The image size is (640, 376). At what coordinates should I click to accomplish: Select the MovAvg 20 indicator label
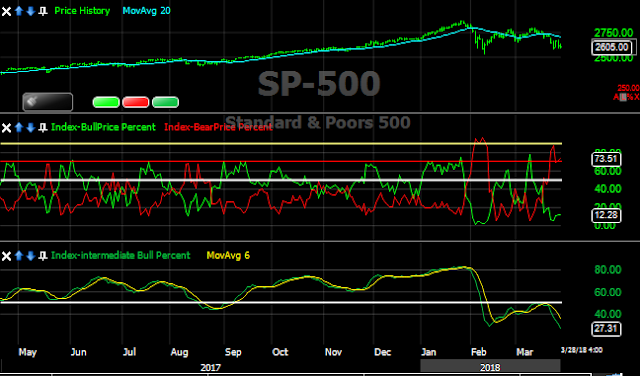147,11
